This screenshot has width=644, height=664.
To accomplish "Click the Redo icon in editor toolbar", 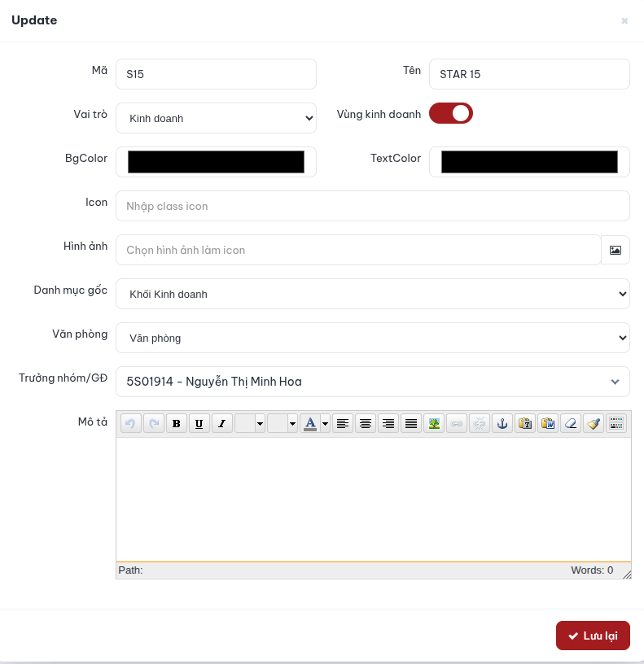I will 154,423.
